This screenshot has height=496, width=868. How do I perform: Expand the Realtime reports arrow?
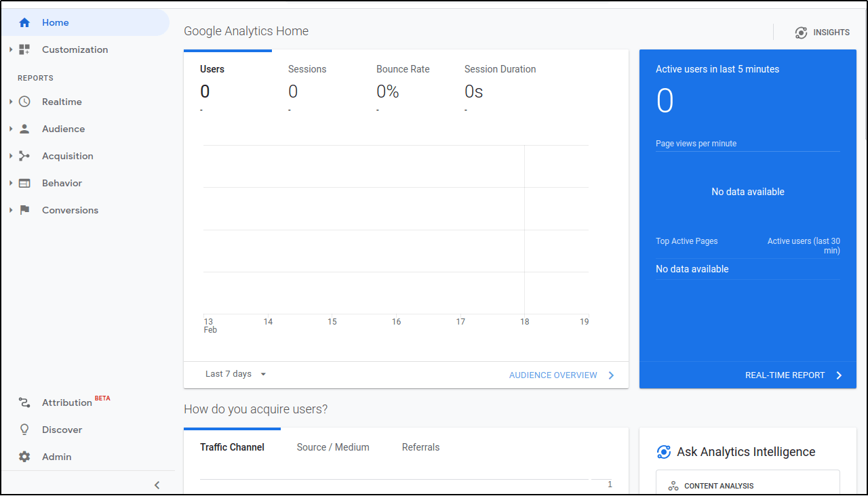tap(11, 102)
